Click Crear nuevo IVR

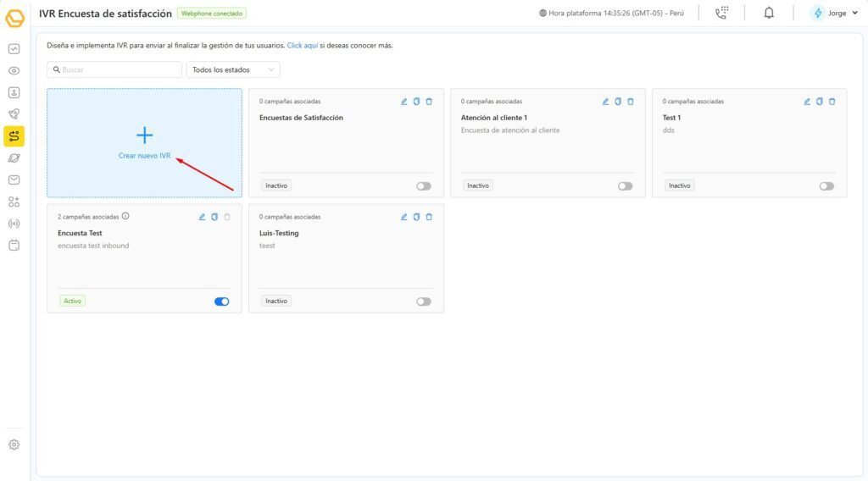[x=144, y=142]
